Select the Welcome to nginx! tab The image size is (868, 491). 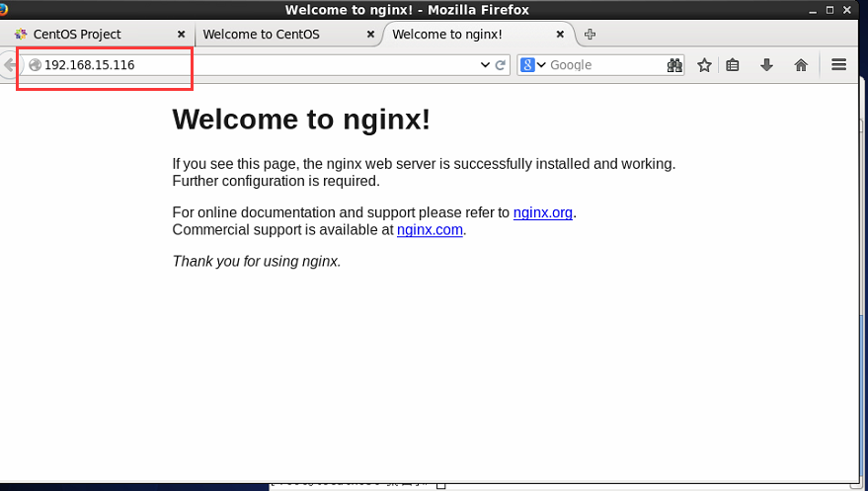[479, 35]
